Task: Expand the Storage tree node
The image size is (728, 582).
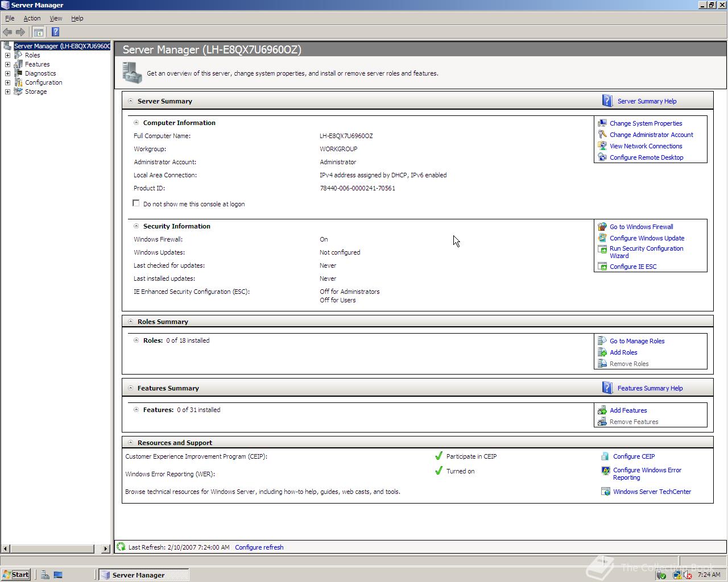Action: [7, 92]
